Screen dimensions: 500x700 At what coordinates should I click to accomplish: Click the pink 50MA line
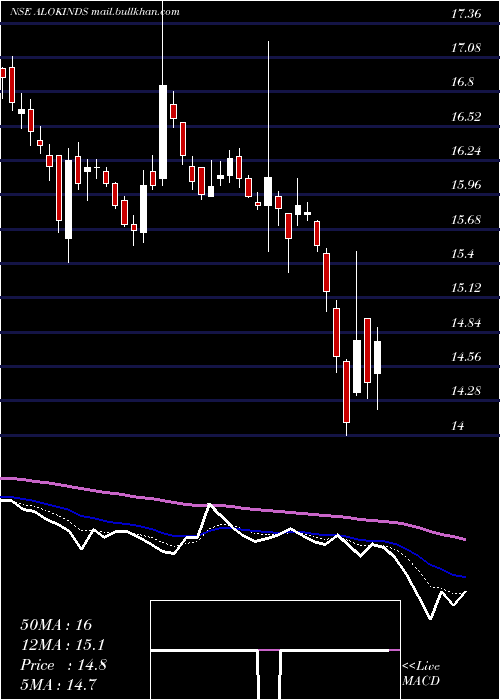click(232, 507)
